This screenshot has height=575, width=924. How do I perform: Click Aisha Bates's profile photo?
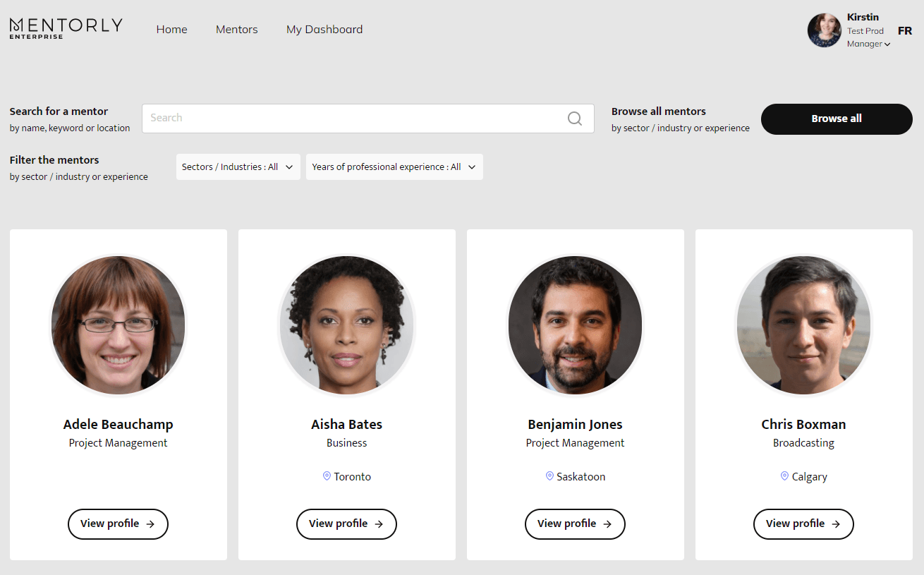[346, 324]
